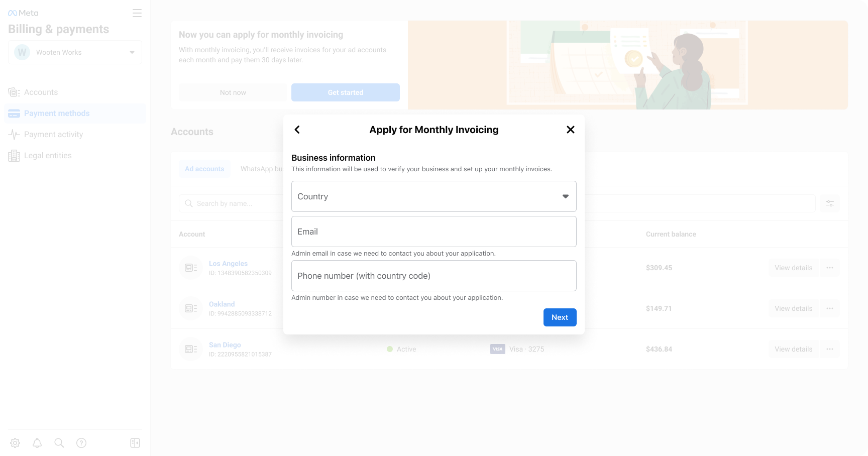Click the Meta logo

(23, 13)
